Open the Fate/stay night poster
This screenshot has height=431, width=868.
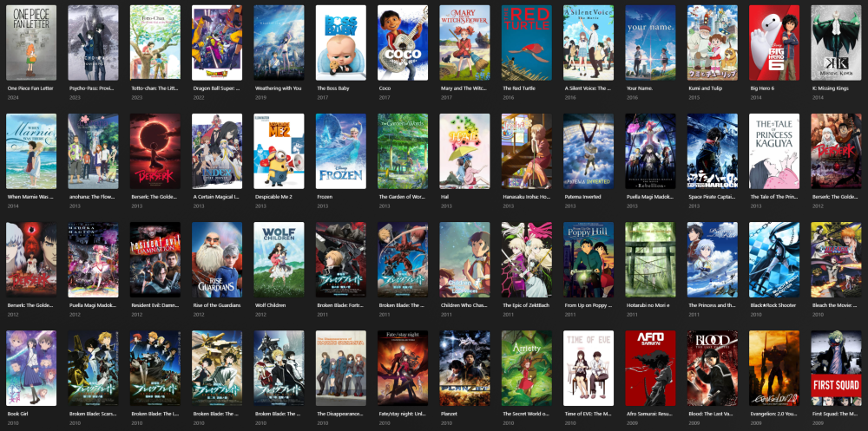pyautogui.click(x=403, y=368)
